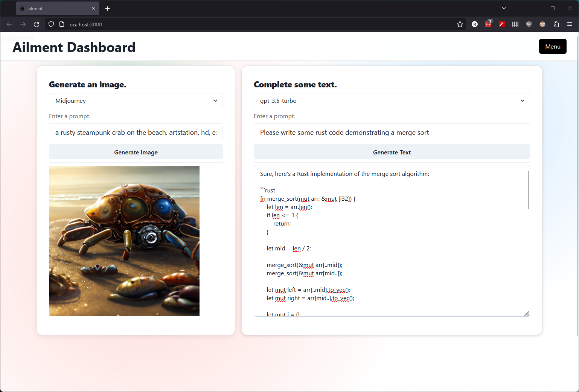The height and width of the screenshot is (392, 579).
Task: Open the Midjourney model dropdown
Action: [136, 101]
